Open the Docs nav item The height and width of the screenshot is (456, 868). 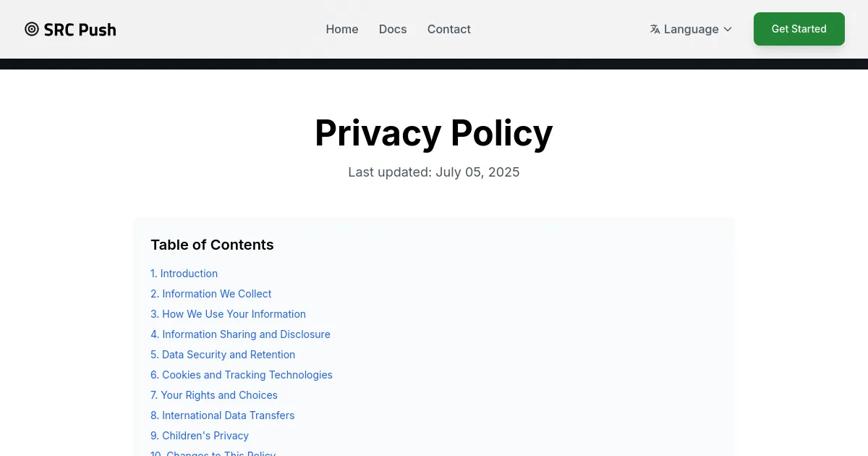pos(393,29)
